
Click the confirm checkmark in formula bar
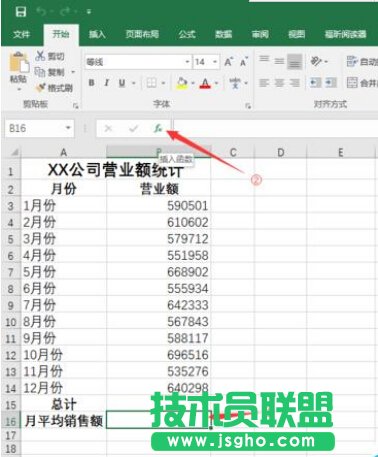(133, 128)
